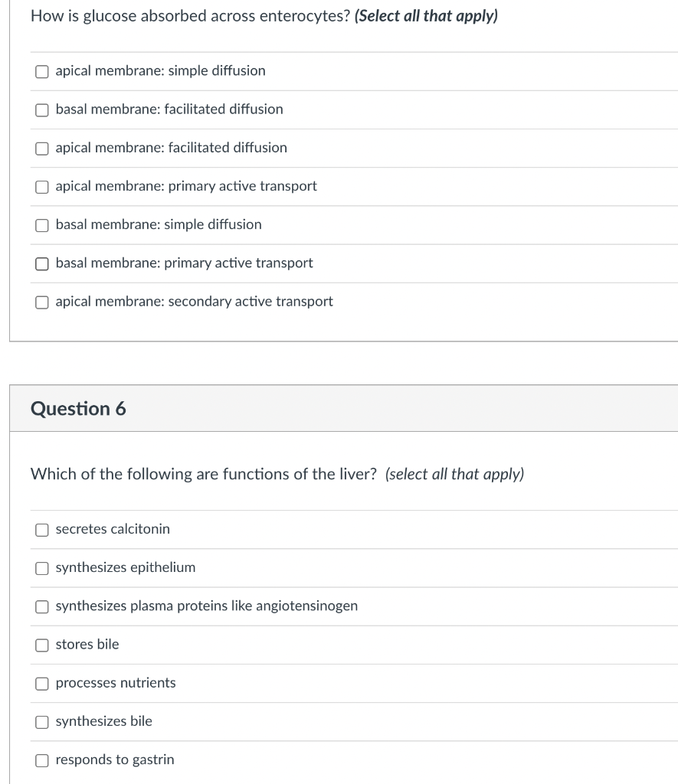The height and width of the screenshot is (784, 678).
Task: Tick 'basal membrane: primary active transport'
Action: pyautogui.click(x=41, y=263)
